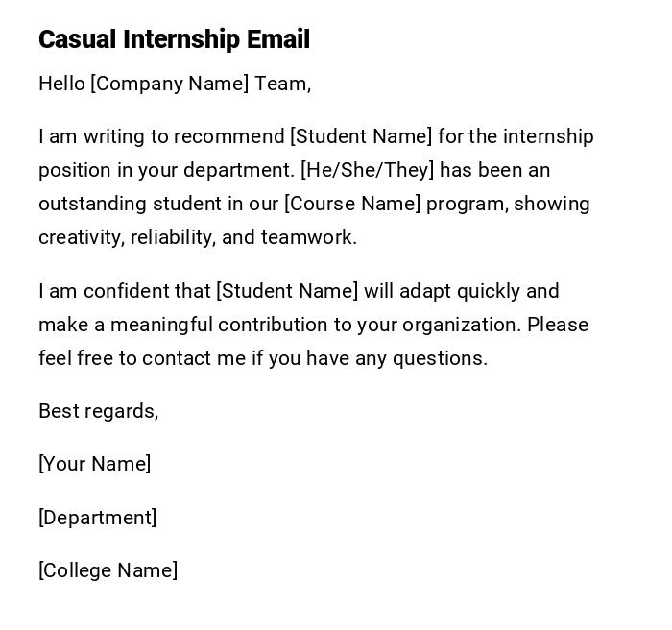The width and height of the screenshot is (672, 630).
Task: Click the "Casual Internship Email" heading
Action: point(174,39)
